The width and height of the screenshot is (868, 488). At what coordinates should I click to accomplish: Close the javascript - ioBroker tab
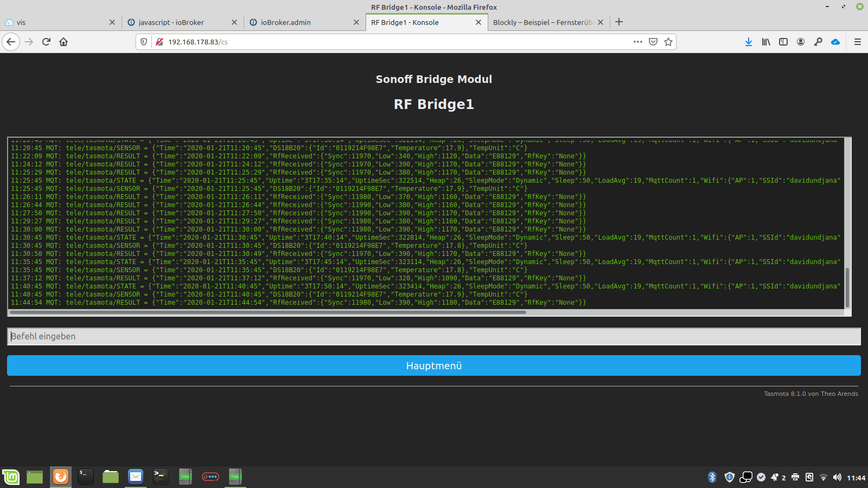pyautogui.click(x=234, y=22)
